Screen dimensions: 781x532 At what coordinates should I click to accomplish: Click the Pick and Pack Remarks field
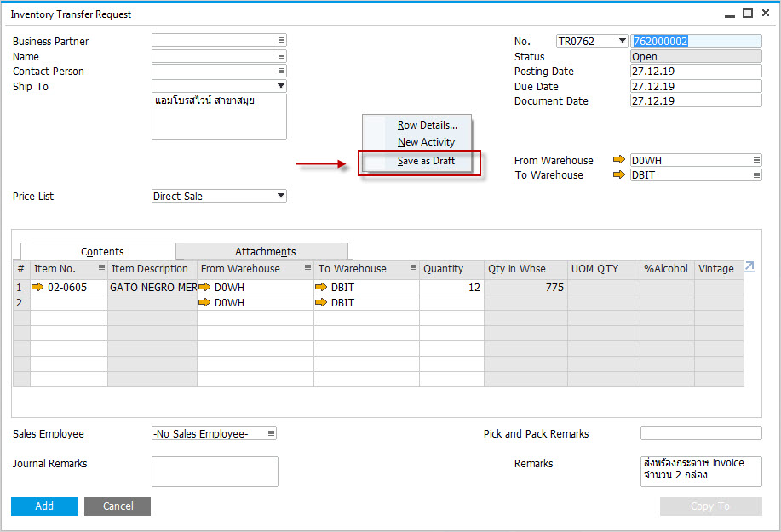701,433
